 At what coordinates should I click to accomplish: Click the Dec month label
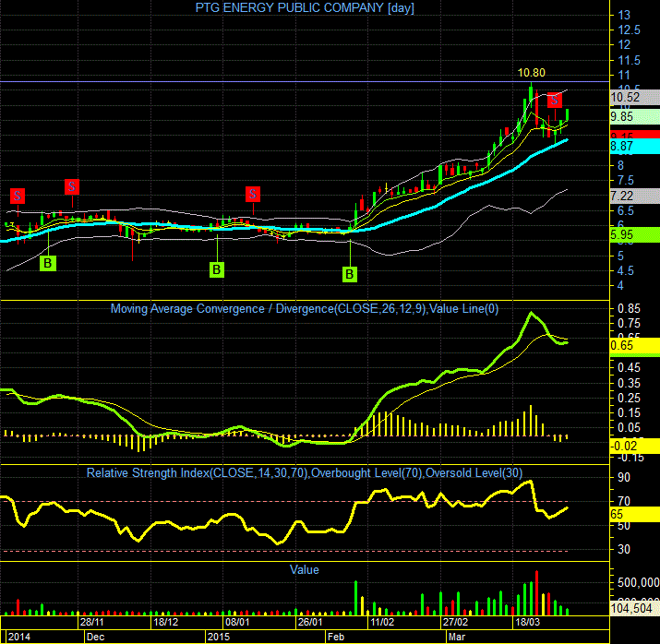tap(96, 637)
